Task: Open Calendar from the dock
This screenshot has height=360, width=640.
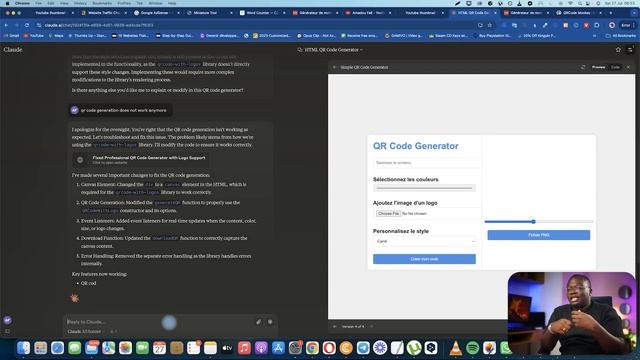Action: (160, 348)
